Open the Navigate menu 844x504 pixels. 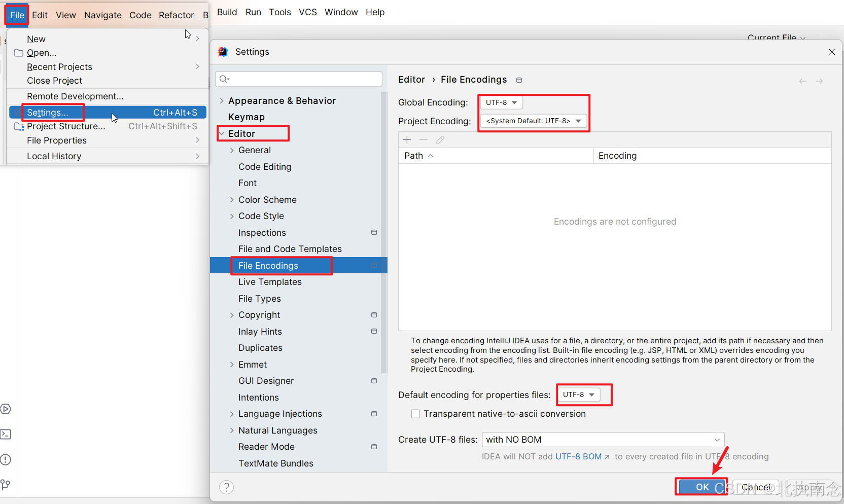(x=103, y=15)
